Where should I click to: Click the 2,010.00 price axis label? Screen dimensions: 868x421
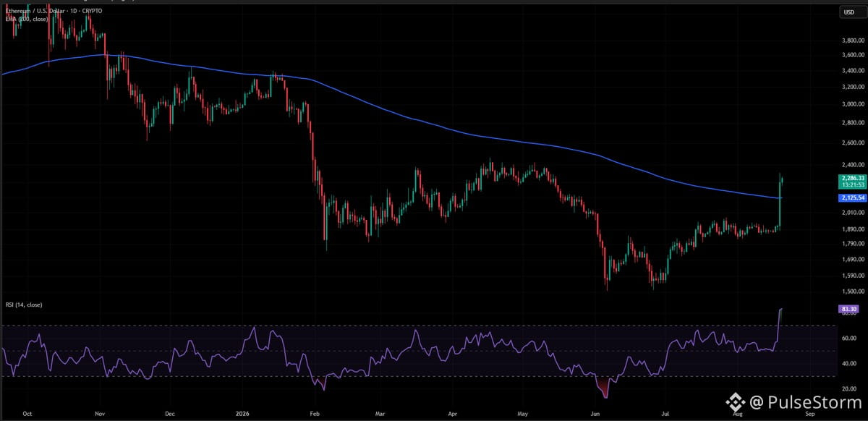852,213
